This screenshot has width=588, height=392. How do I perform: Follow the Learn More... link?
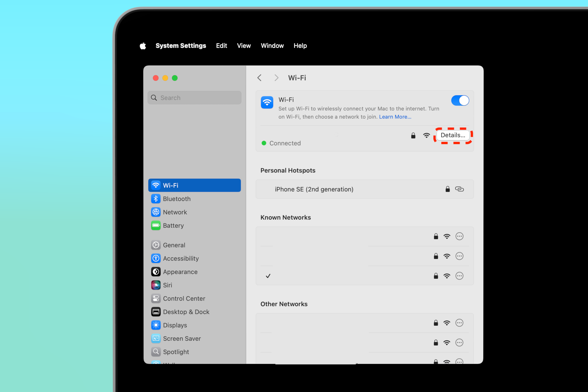click(395, 117)
